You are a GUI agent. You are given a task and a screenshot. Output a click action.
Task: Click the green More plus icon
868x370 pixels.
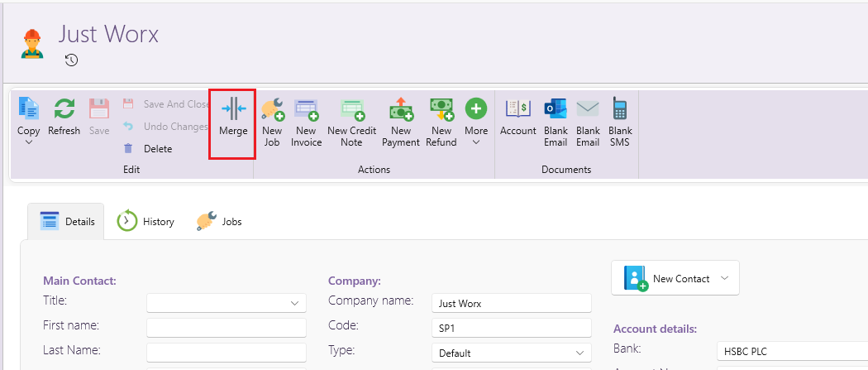click(x=475, y=108)
